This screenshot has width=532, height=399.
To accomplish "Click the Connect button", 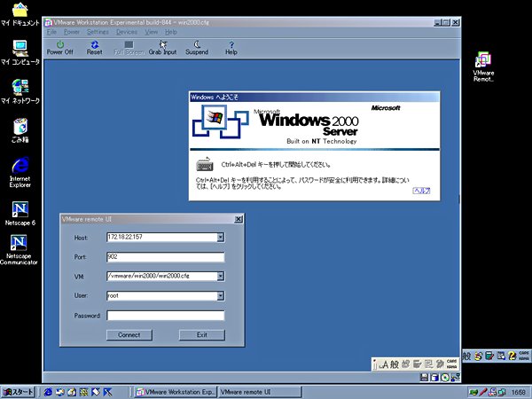I will (129, 335).
